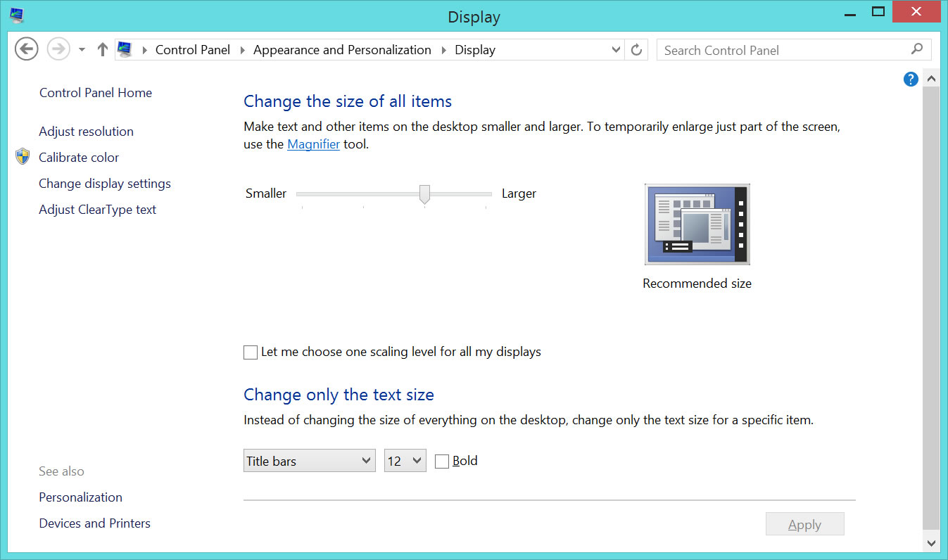Enable one scaling level for all displays
Viewport: 948px width, 560px height.
[251, 352]
